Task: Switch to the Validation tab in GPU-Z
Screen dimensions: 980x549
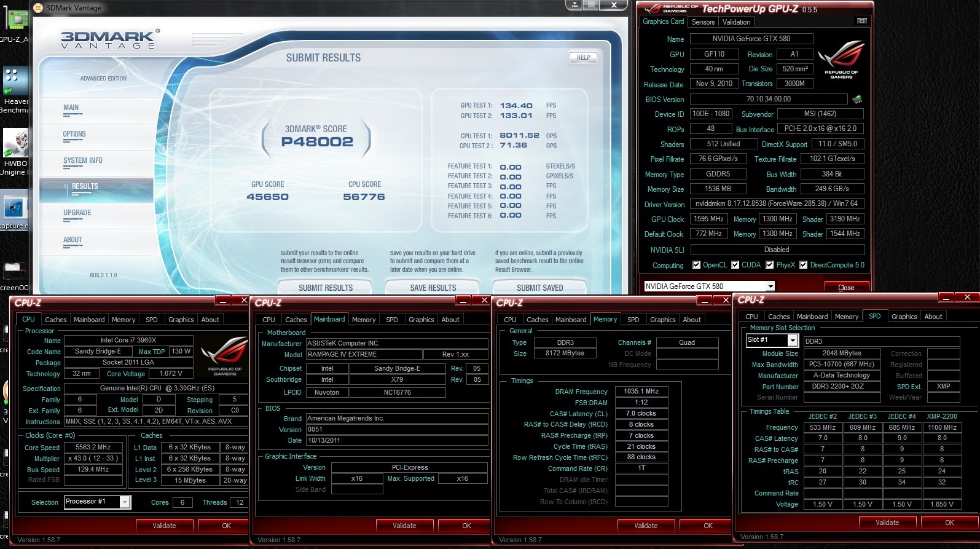Action: pos(736,22)
